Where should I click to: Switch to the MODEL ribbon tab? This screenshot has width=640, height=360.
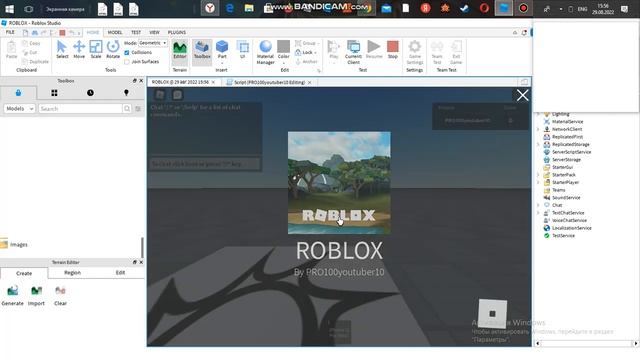point(115,32)
